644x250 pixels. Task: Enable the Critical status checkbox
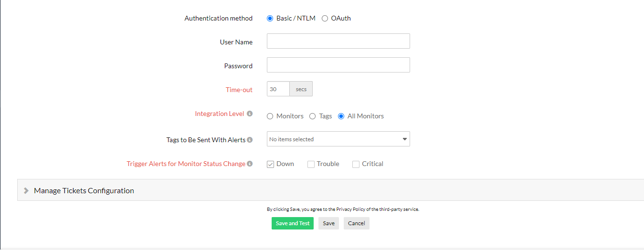coord(356,165)
